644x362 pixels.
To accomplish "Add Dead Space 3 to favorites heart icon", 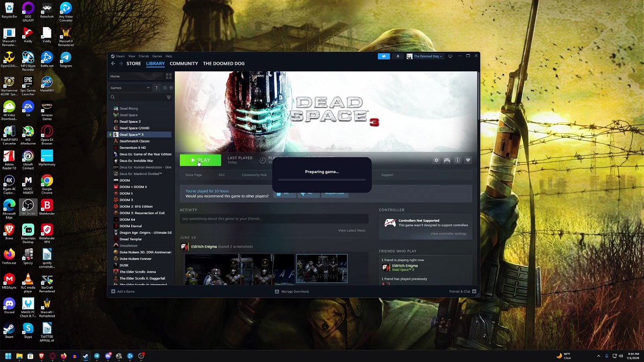I will coord(468,160).
